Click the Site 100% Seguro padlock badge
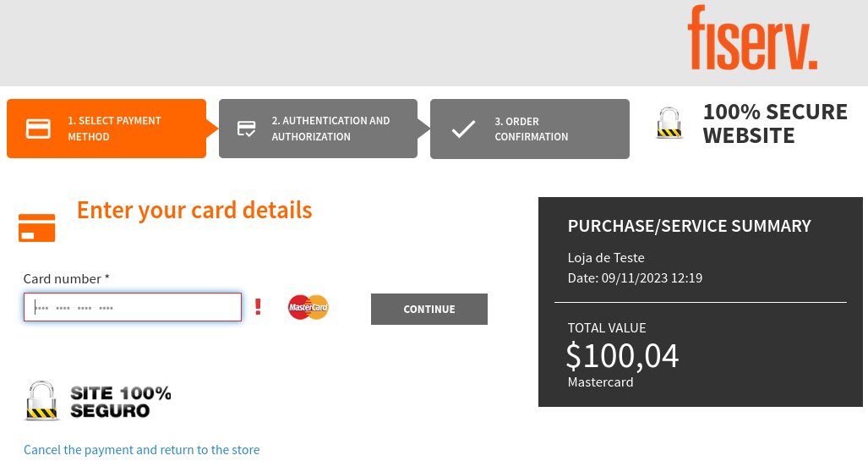868x461 pixels. coord(97,401)
